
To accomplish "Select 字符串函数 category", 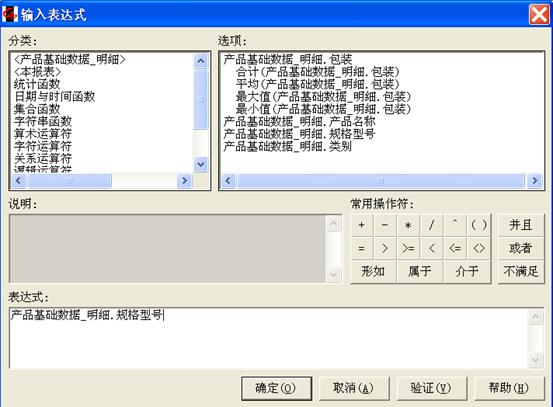I will (43, 121).
